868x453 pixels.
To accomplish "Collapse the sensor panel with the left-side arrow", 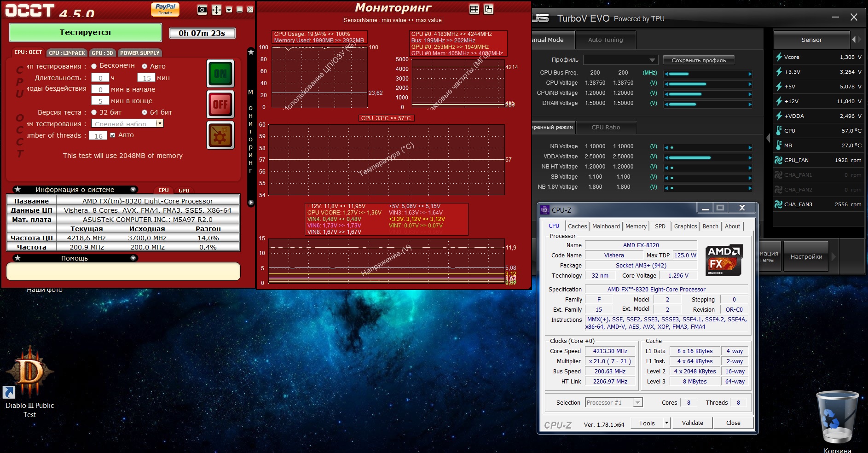I will [768, 138].
